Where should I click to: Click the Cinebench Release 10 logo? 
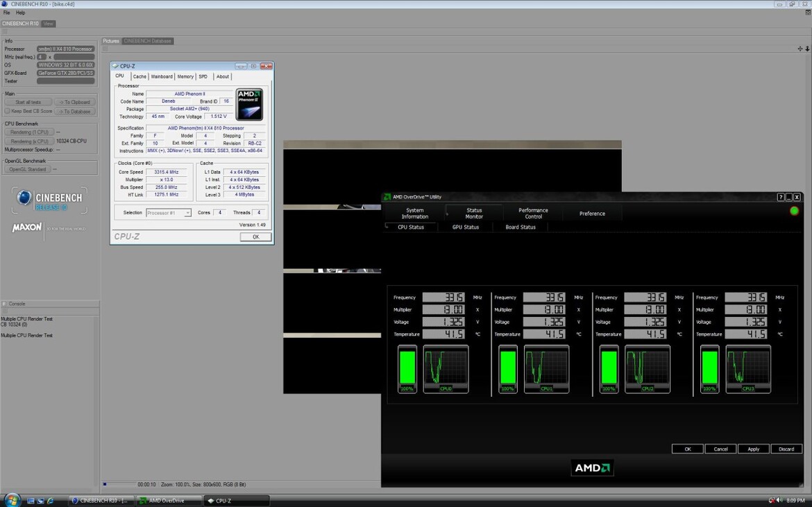pos(49,200)
